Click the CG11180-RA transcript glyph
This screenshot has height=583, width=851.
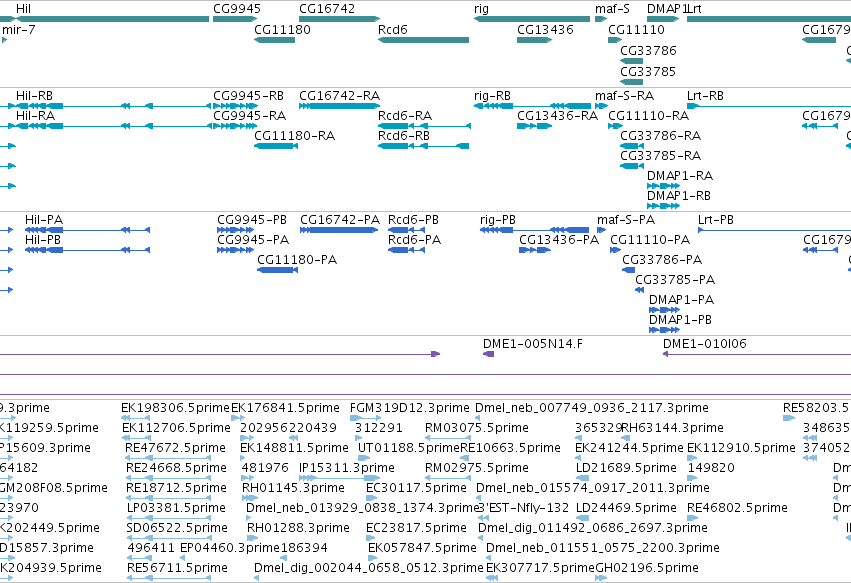point(276,146)
